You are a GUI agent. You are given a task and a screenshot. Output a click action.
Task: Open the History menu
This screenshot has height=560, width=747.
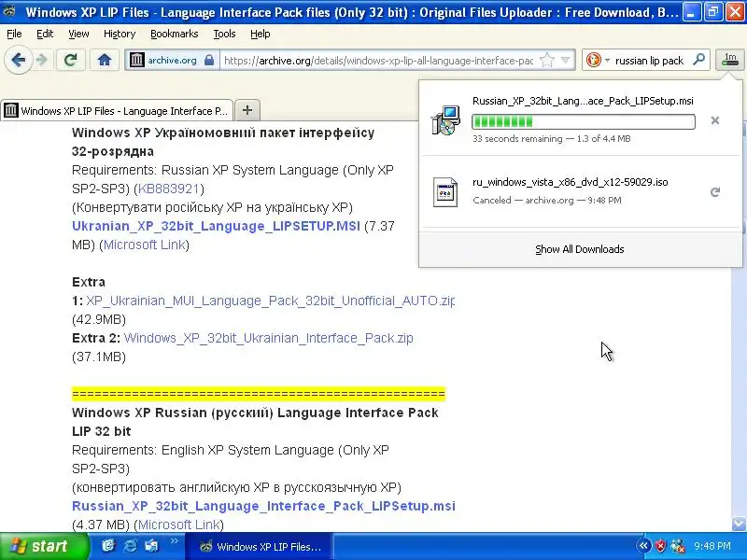(x=120, y=34)
